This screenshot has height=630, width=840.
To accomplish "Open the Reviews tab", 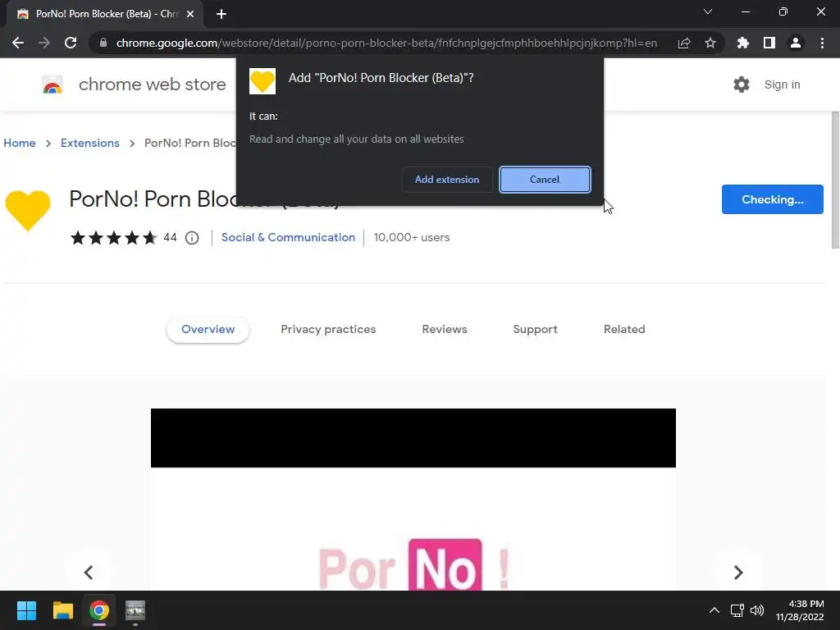I will [x=445, y=330].
